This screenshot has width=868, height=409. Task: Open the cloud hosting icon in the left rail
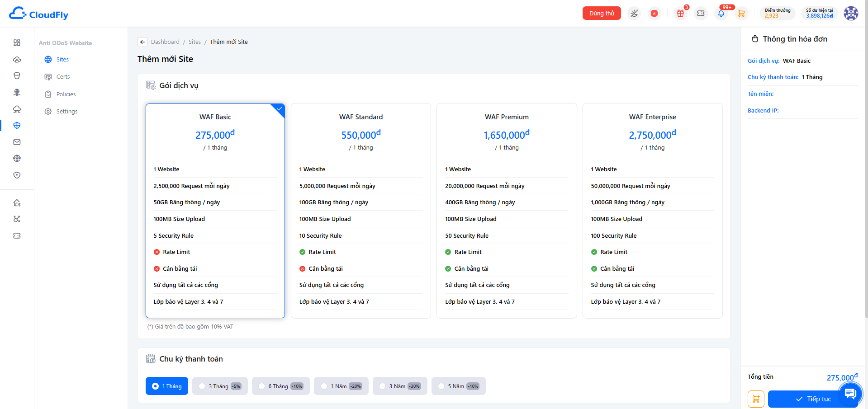(x=17, y=109)
